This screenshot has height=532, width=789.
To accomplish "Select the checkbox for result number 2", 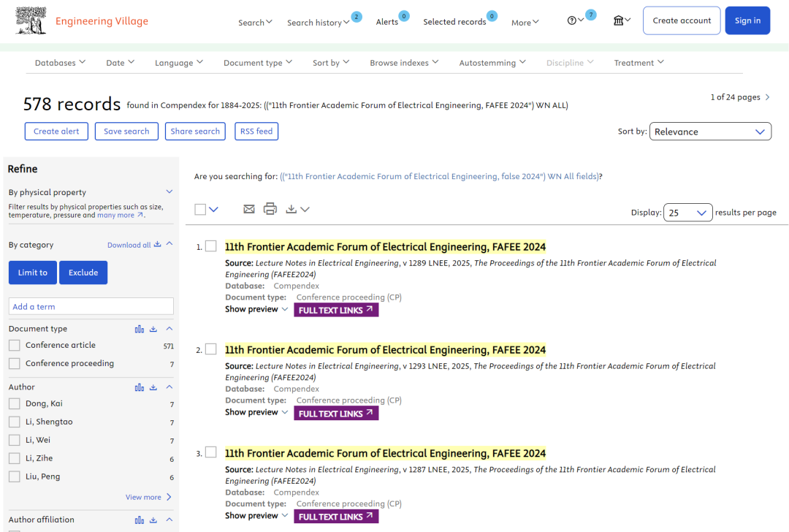I will 211,349.
